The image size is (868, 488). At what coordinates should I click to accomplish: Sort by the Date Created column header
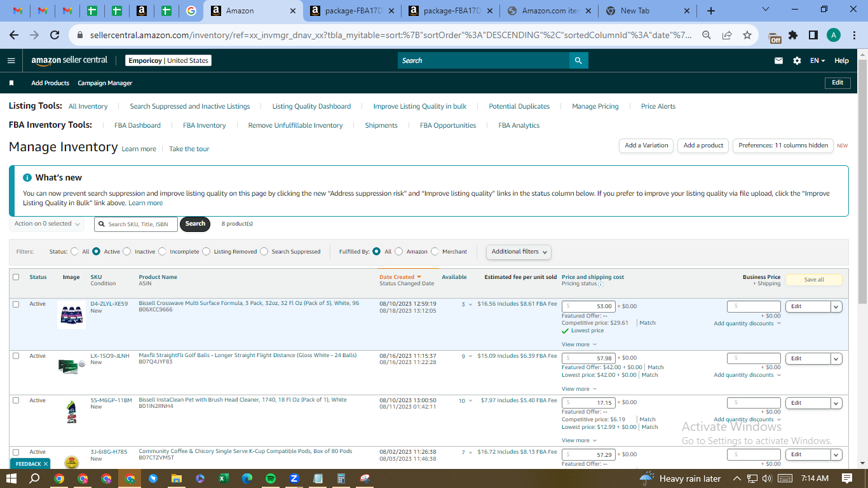pos(400,277)
